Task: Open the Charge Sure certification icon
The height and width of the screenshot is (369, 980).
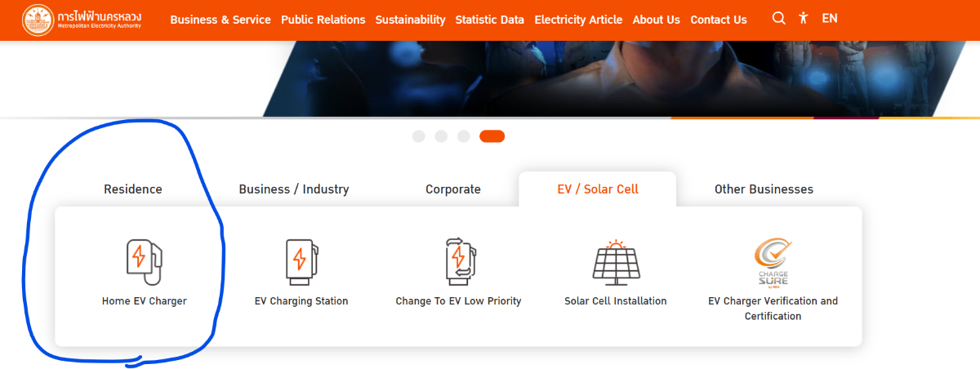Action: pyautogui.click(x=773, y=261)
